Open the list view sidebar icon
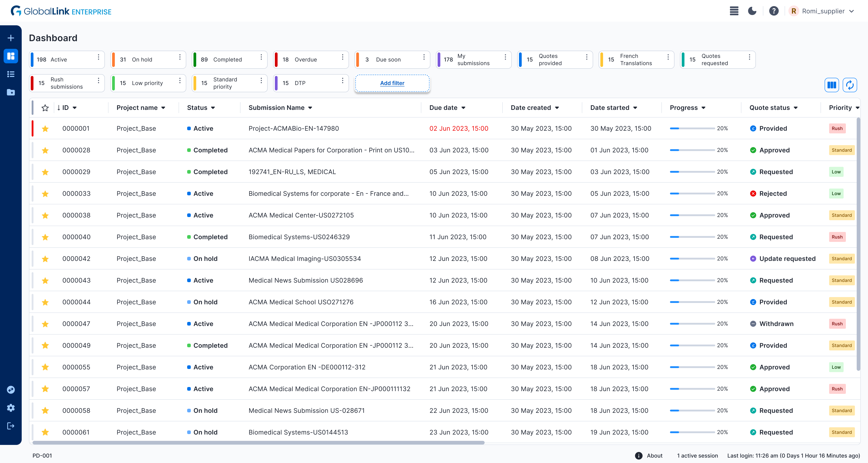Screen dimensions: 868x463 pos(11,74)
